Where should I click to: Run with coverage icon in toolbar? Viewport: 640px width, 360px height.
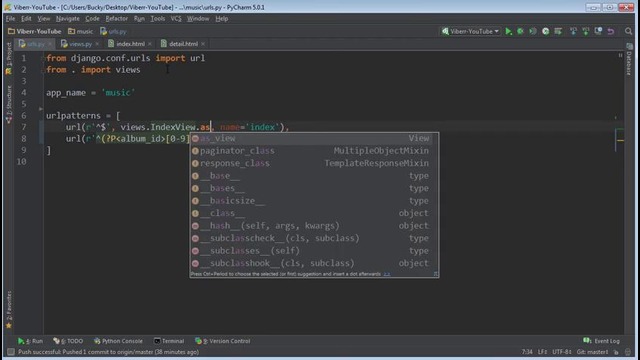(533, 31)
